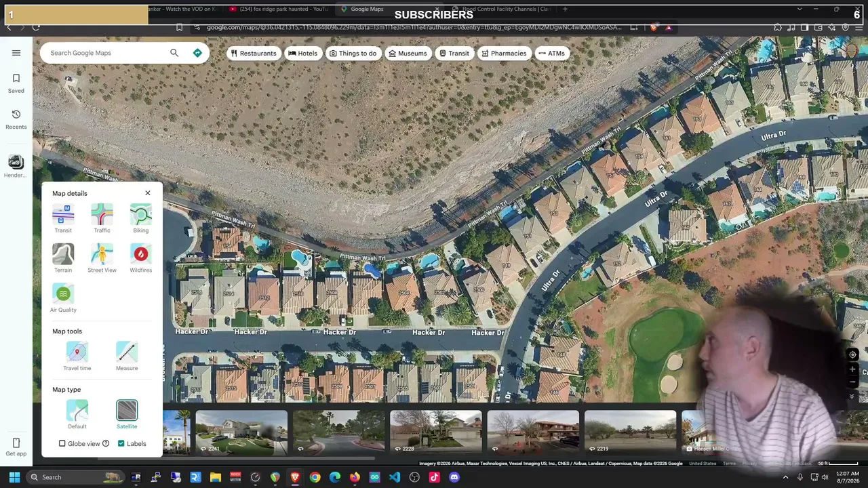Open Recents in the sidebar
Image resolution: width=868 pixels, height=488 pixels.
[x=16, y=120]
